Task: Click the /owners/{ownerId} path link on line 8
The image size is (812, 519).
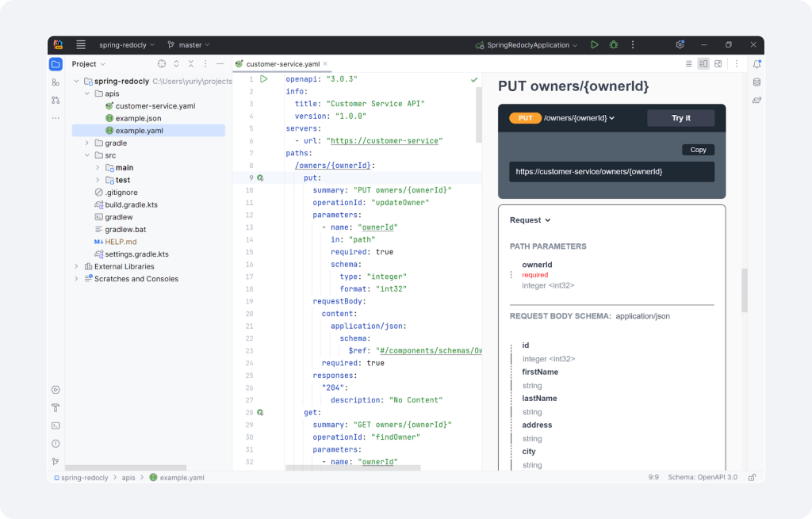Action: point(332,166)
